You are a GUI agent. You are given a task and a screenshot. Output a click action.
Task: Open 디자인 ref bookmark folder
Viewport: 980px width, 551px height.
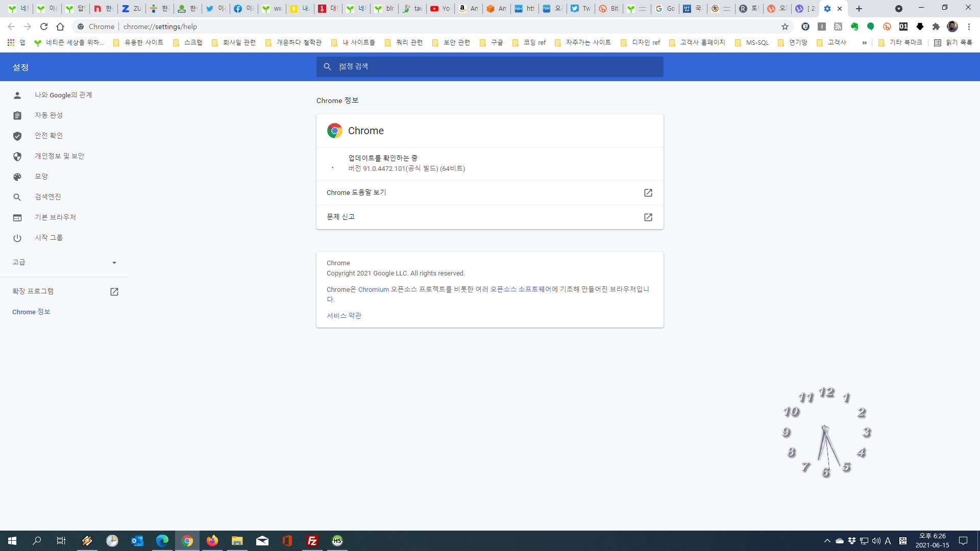[641, 43]
